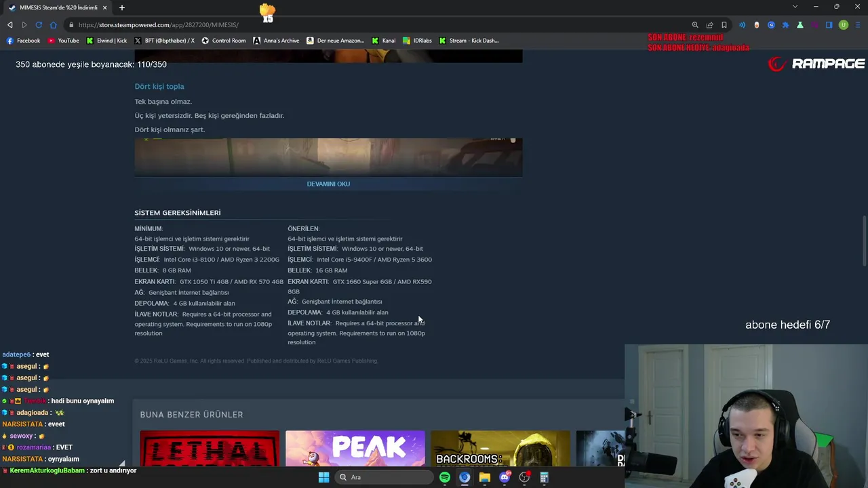Click the taskbar Ara search box

[385, 477]
